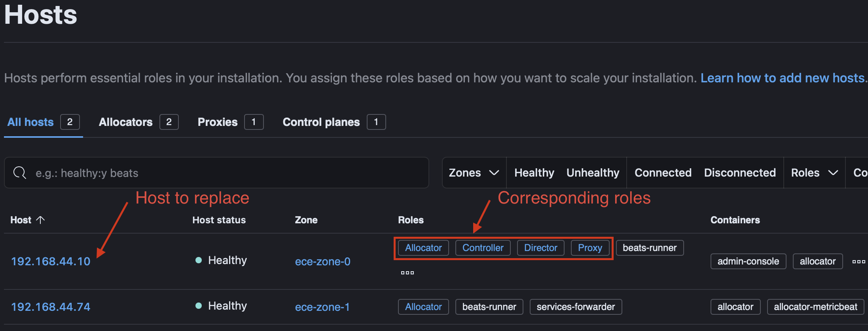Open the Zones filter dropdown
The height and width of the screenshot is (331, 868).
pos(474,173)
